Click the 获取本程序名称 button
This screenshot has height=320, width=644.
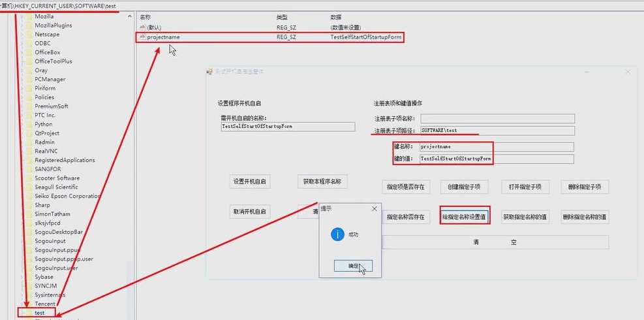(322, 182)
